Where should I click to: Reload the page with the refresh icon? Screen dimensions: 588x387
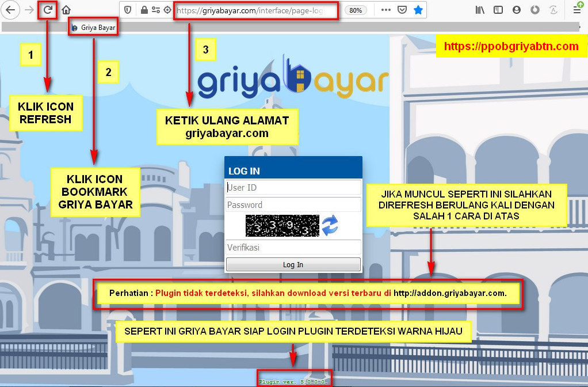[48, 10]
